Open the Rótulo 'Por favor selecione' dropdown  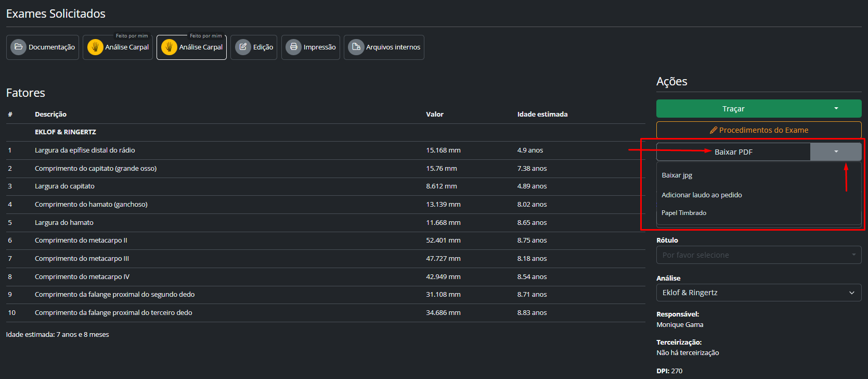[x=759, y=255]
